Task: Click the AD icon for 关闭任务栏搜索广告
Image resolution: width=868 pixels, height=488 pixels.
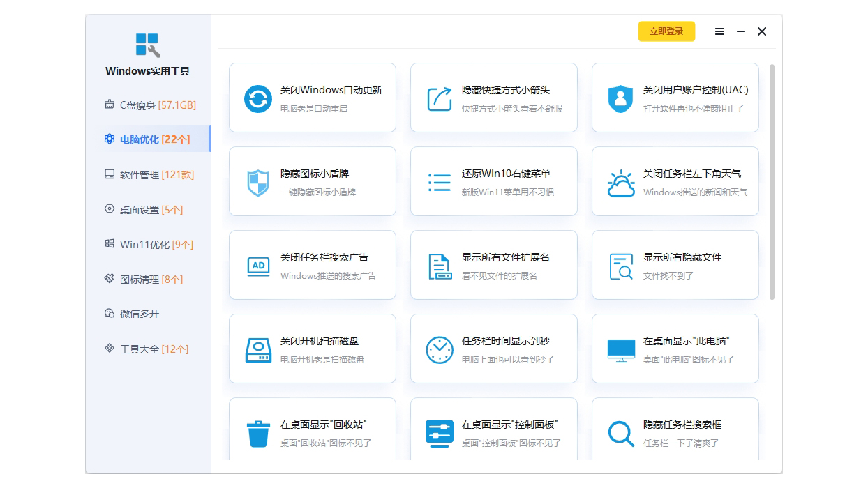Action: tap(258, 266)
